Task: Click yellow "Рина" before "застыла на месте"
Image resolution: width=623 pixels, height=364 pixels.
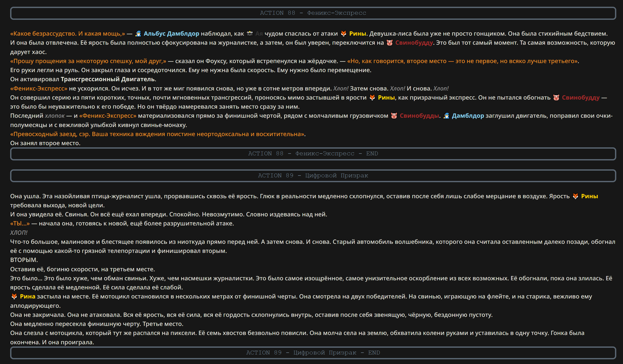Action: (x=27, y=296)
